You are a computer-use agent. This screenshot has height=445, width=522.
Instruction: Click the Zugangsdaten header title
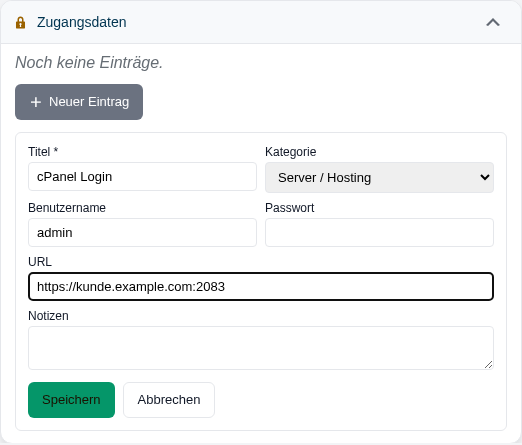(82, 22)
